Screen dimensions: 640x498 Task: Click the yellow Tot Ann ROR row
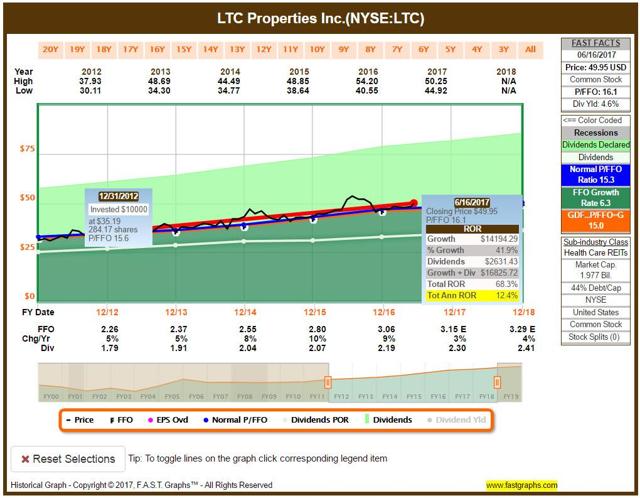point(472,296)
